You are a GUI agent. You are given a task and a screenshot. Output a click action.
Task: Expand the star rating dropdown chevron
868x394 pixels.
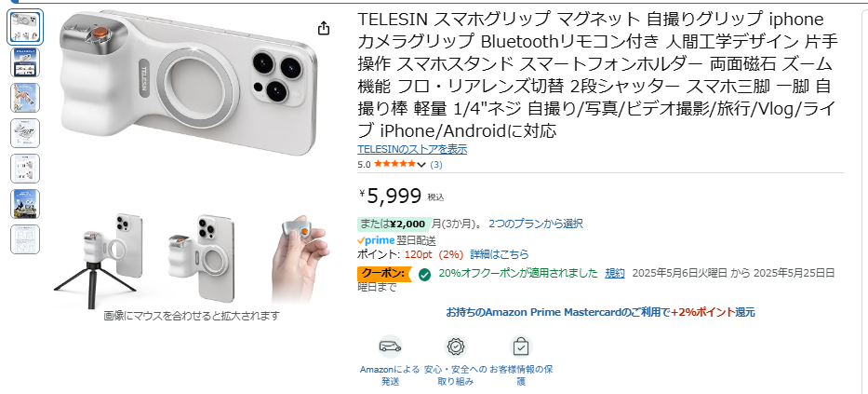[422, 165]
